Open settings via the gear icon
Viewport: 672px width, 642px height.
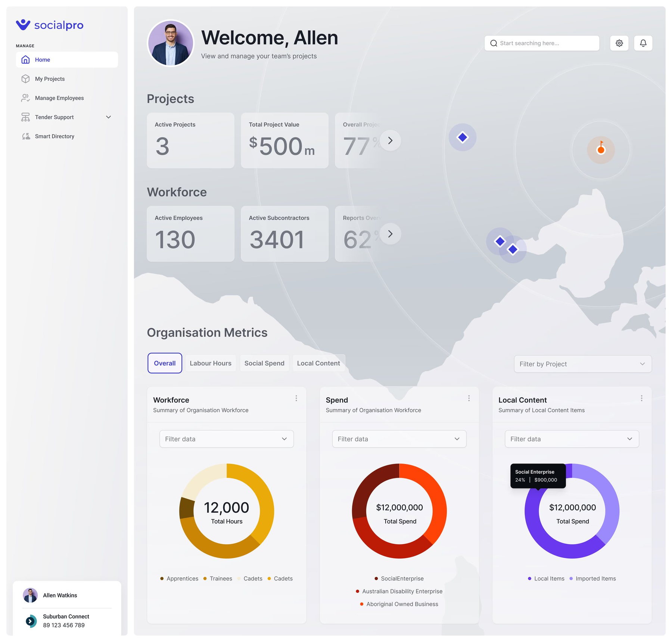click(x=619, y=43)
